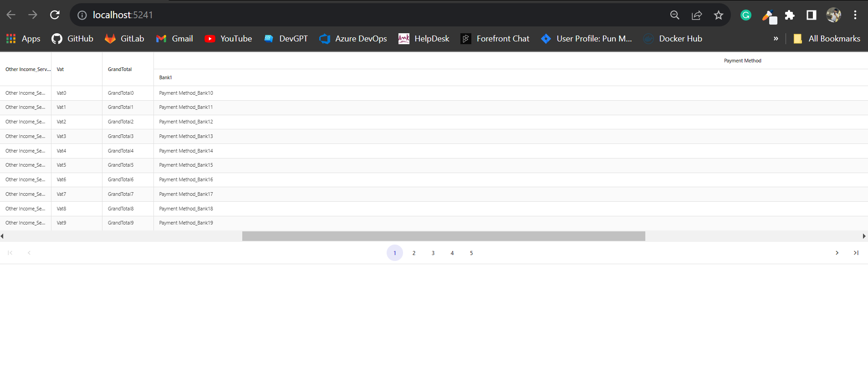Click the Vat column header
The image size is (868, 368).
[x=77, y=69]
